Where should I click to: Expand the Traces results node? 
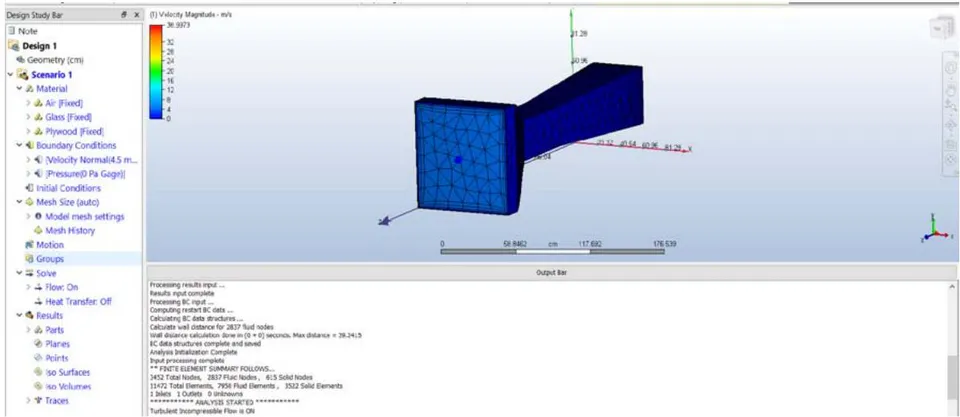pos(28,401)
